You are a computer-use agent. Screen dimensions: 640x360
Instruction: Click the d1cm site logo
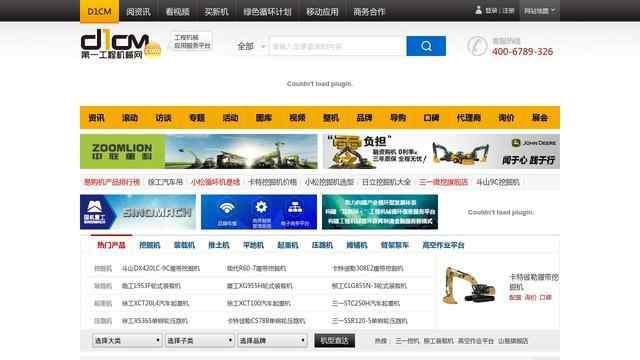click(120, 44)
